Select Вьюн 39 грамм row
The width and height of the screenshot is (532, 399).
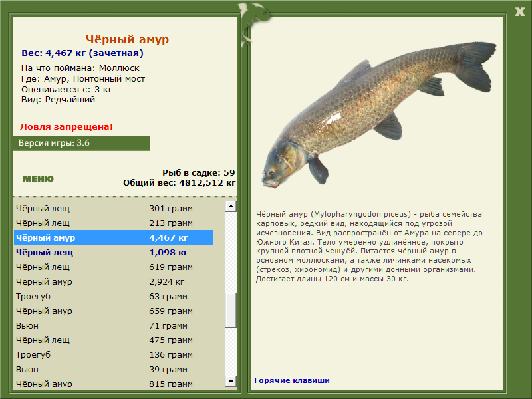click(x=114, y=369)
